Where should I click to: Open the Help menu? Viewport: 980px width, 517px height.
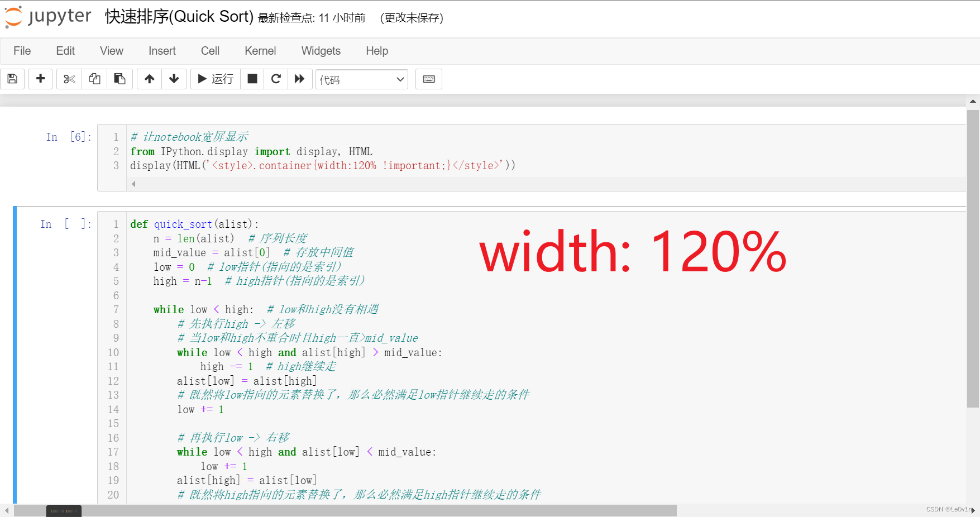(x=377, y=51)
